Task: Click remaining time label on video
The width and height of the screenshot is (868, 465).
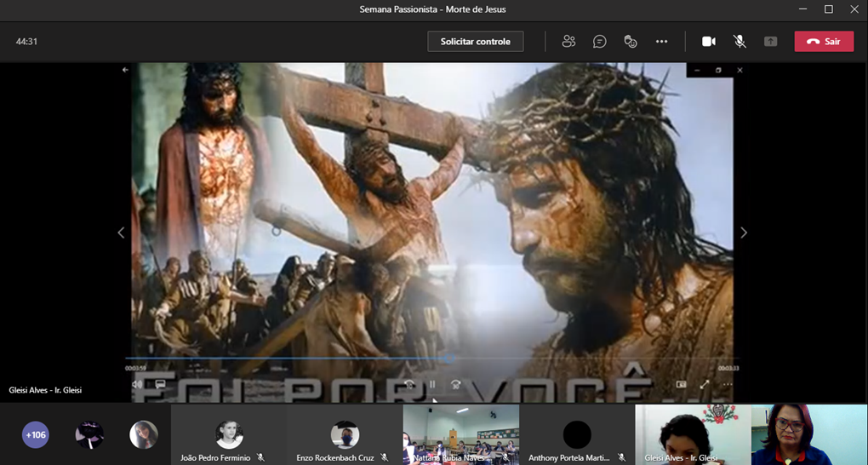Action: (x=728, y=368)
